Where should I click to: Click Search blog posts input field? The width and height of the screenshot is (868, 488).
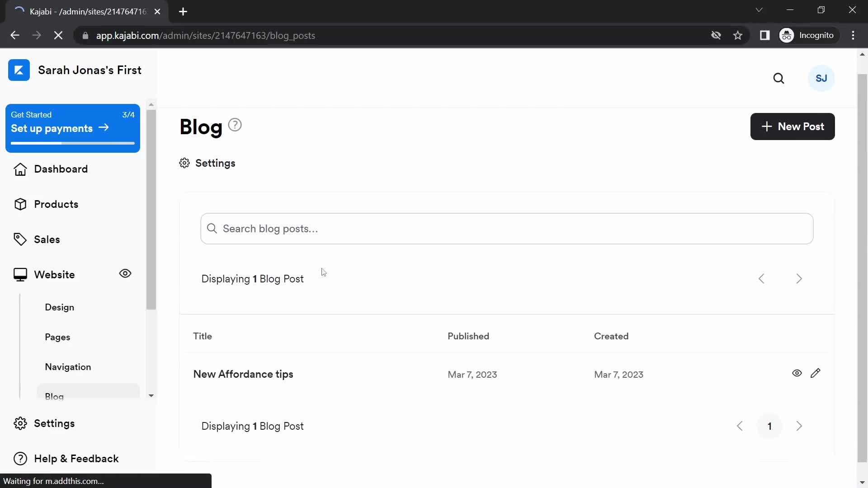click(506, 229)
